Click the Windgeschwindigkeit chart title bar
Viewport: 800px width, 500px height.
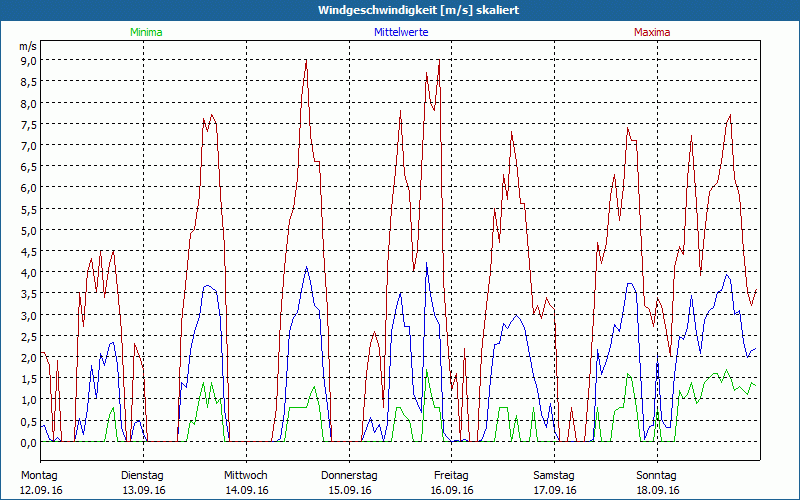pos(400,10)
